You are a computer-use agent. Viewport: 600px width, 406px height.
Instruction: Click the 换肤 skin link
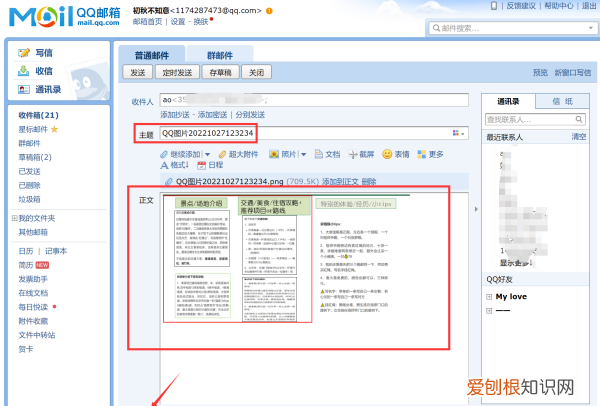pyautogui.click(x=201, y=21)
